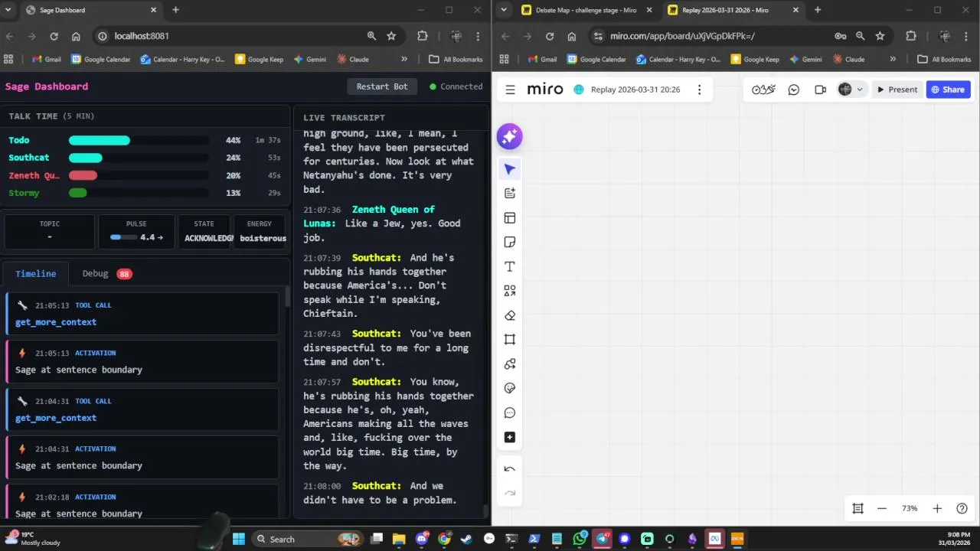Click board title Replay 2026-03-31 20:26
This screenshot has width=980, height=551.
coord(635,90)
